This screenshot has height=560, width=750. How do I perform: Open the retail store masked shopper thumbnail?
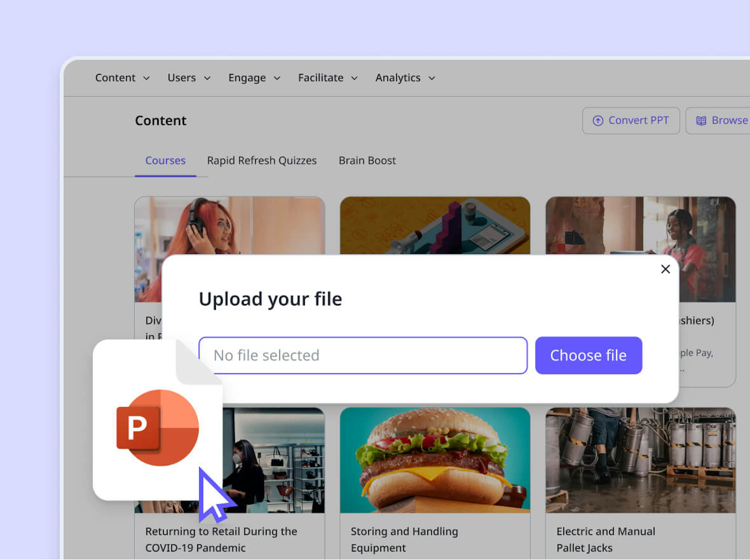click(x=274, y=460)
